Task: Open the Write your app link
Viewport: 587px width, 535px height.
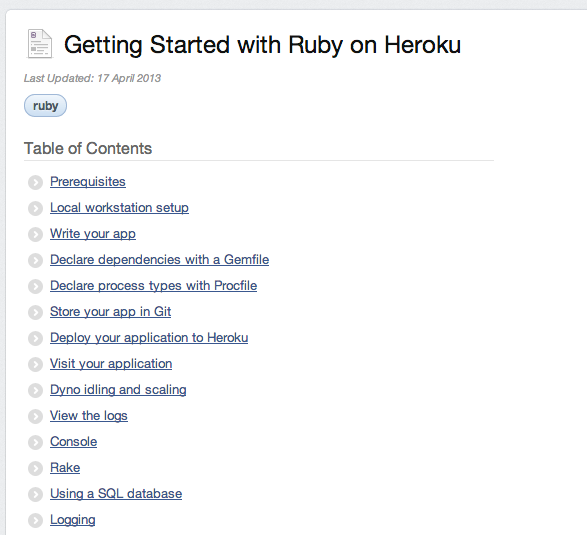Action: (x=93, y=234)
